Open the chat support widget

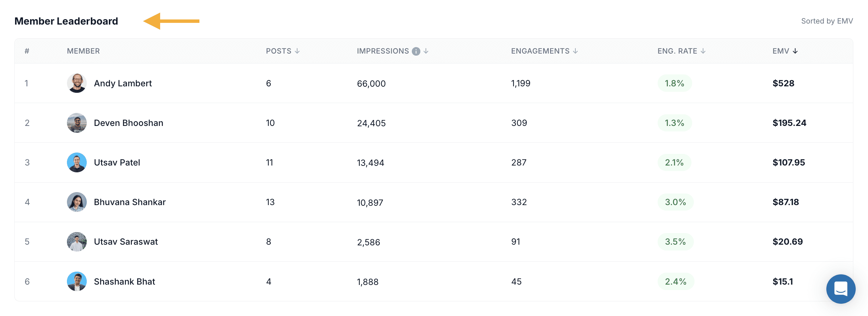(x=841, y=289)
